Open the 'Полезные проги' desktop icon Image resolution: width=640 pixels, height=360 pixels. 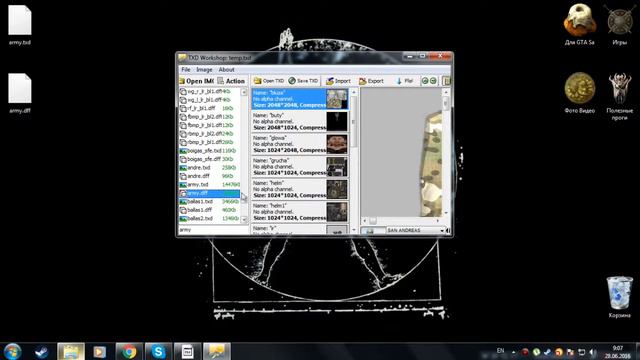pyautogui.click(x=619, y=97)
